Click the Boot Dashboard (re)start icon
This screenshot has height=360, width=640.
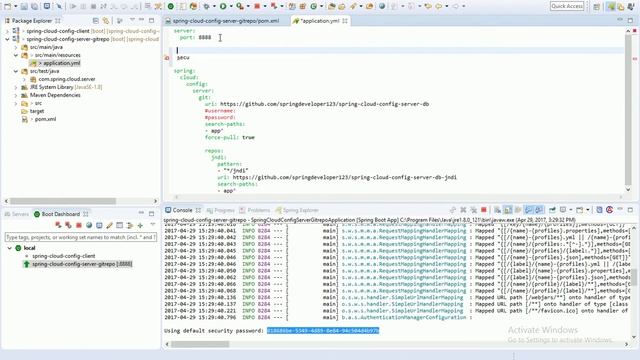pyautogui.click(x=58, y=225)
